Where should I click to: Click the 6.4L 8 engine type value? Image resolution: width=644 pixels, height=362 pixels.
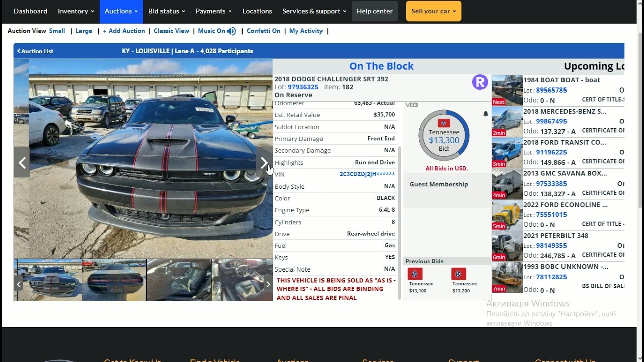coord(387,210)
